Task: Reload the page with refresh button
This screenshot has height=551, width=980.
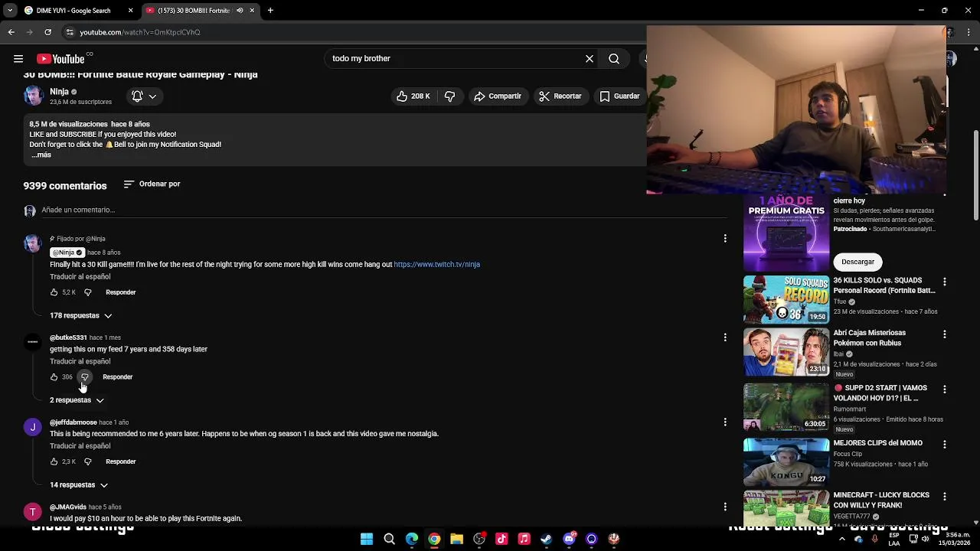Action: tap(47, 32)
